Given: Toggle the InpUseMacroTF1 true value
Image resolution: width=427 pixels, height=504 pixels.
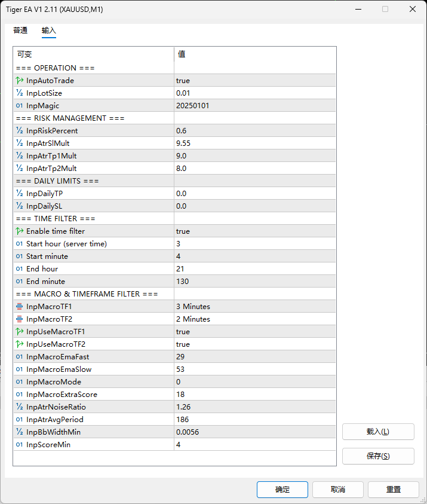Looking at the screenshot, I should (x=255, y=331).
